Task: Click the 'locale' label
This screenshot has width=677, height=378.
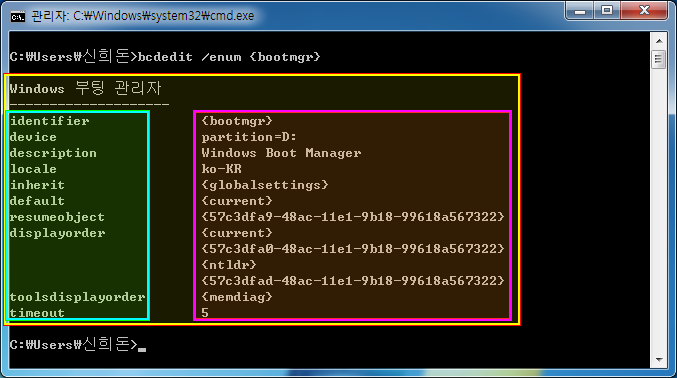Action: [33, 169]
